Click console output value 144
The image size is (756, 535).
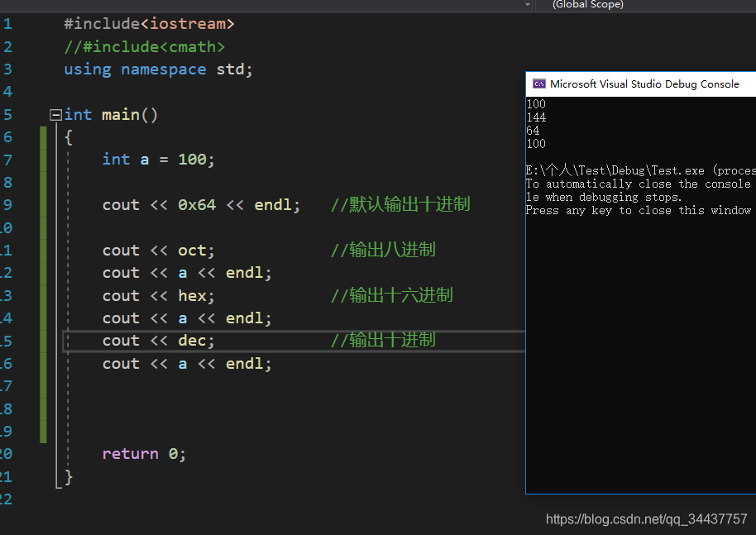[x=536, y=117]
